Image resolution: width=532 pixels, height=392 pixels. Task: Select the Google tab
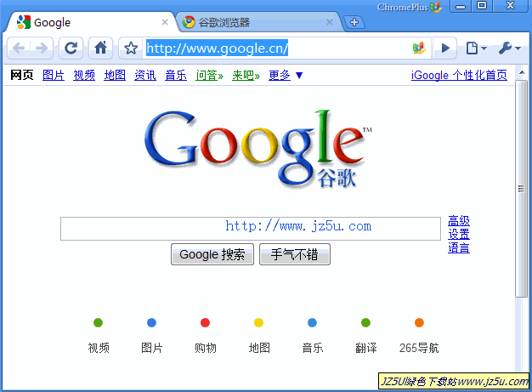point(90,22)
